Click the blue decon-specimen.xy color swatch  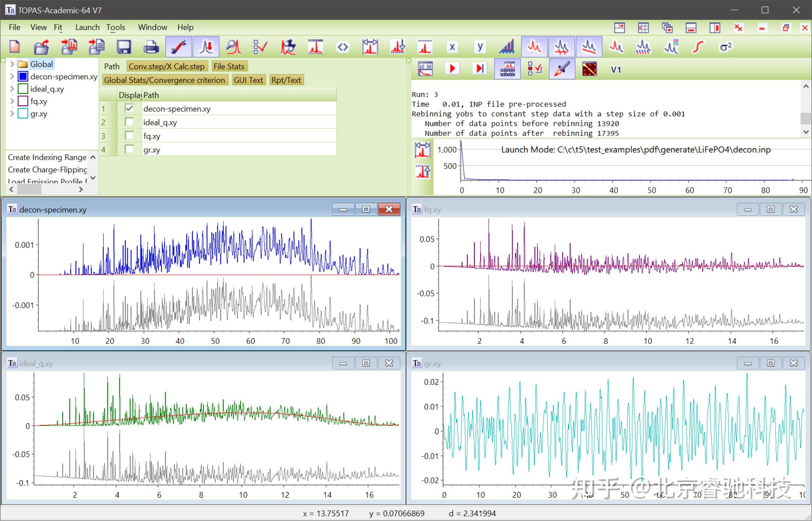(x=23, y=77)
